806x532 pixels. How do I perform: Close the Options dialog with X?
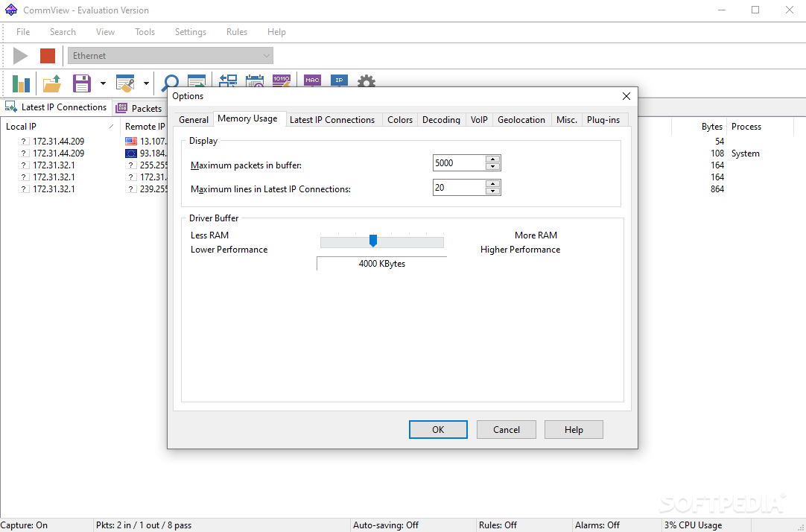626,96
